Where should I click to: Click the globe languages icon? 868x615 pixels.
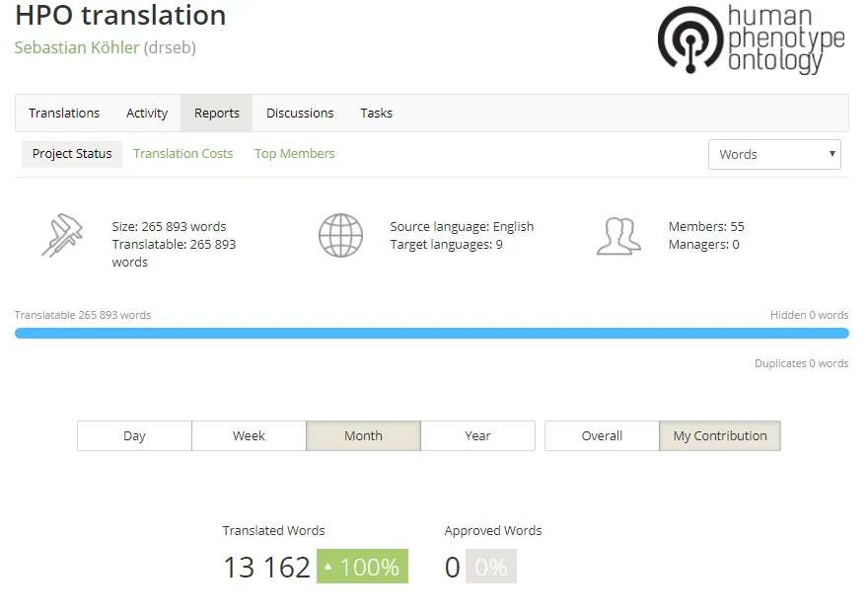click(x=340, y=236)
